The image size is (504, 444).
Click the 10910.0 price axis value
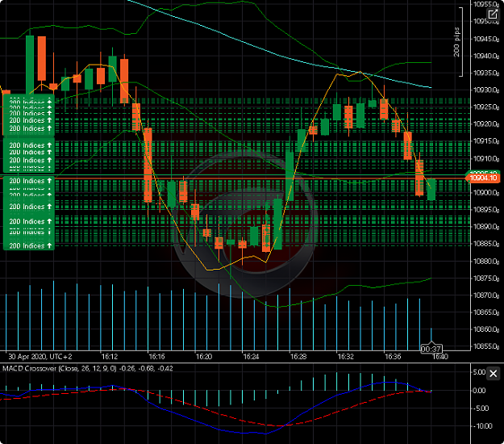pos(486,158)
